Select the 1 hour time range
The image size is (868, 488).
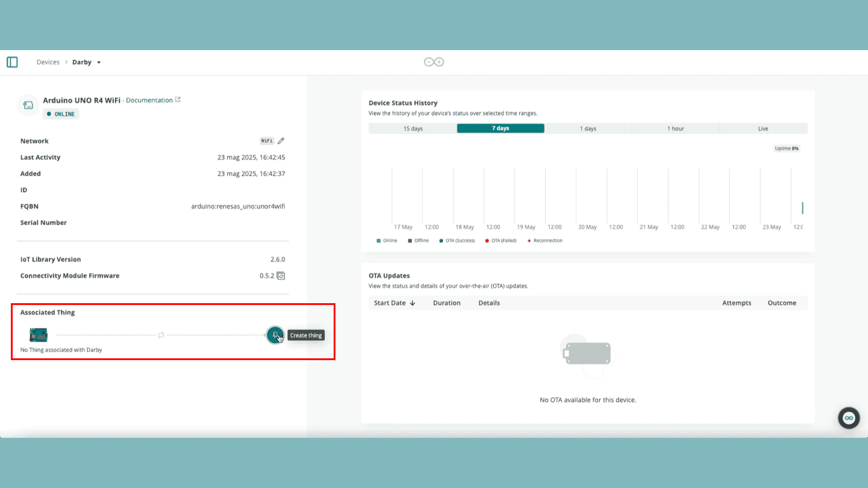[x=675, y=128]
